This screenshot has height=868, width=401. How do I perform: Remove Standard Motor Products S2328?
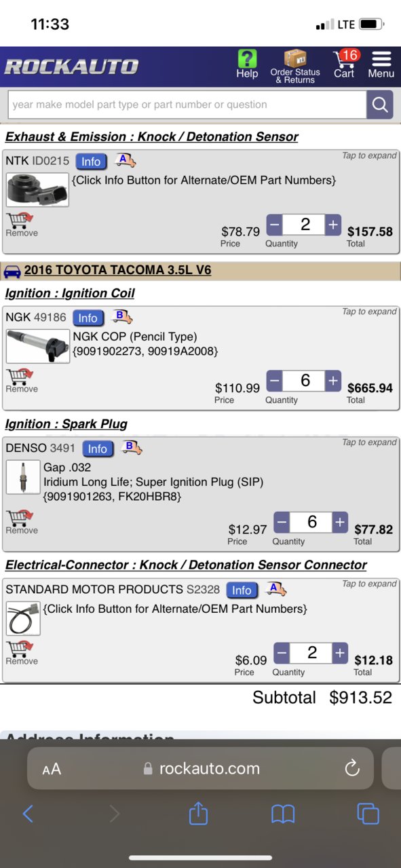click(x=21, y=653)
